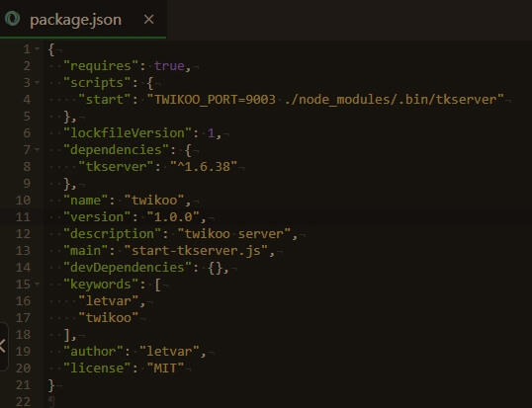Click the "tkserver" dependency key on line 8
The height and width of the screenshot is (408, 532).
[116, 166]
